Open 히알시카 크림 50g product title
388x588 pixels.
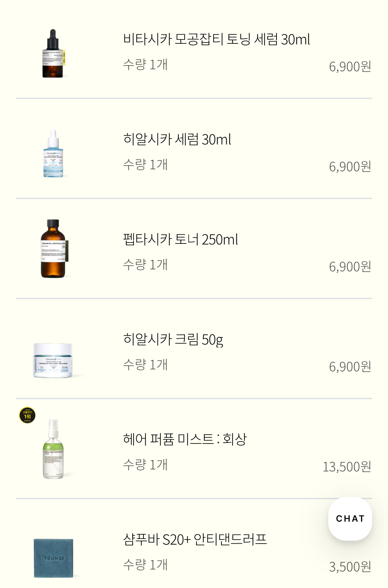click(x=173, y=339)
